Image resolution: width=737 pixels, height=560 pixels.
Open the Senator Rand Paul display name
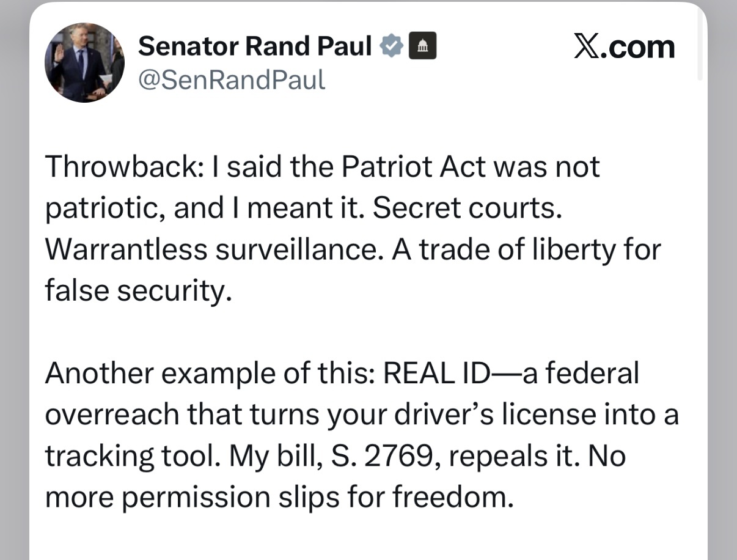click(255, 46)
